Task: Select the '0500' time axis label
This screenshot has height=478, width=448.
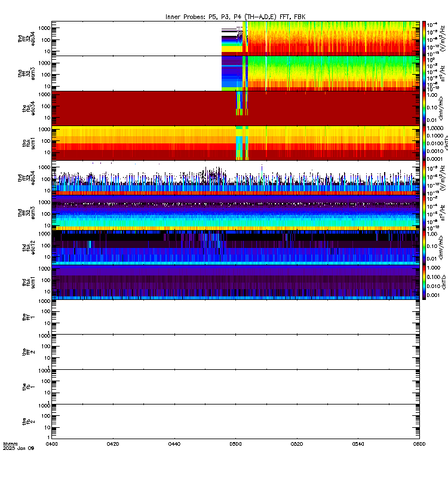Action: 235,444
